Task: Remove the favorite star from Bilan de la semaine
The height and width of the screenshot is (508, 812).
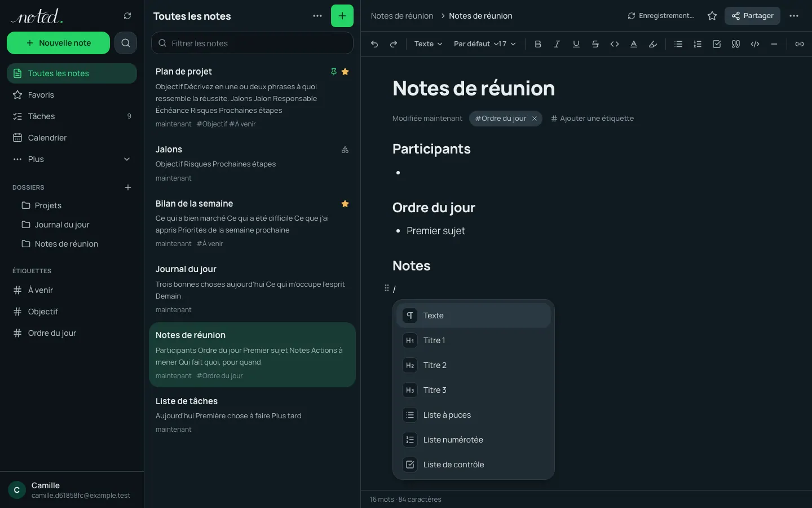Action: [345, 204]
